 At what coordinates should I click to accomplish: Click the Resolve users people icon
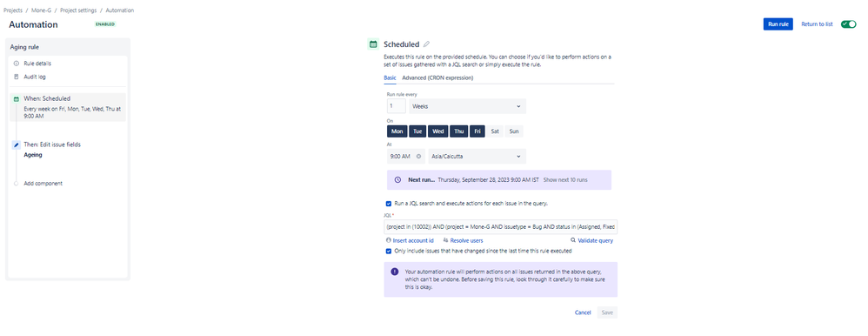tap(445, 240)
